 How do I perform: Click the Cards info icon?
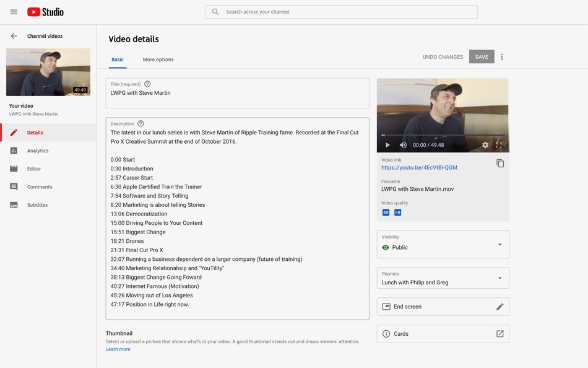(386, 334)
